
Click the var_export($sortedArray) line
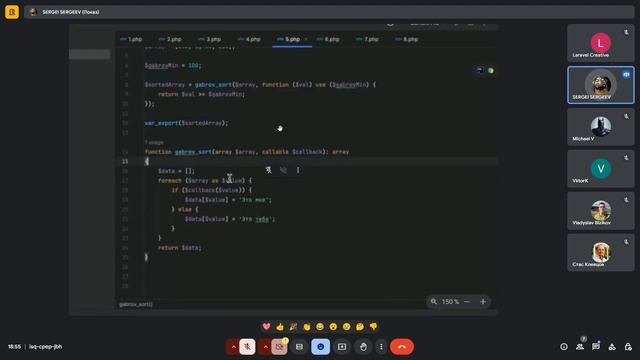coord(187,123)
